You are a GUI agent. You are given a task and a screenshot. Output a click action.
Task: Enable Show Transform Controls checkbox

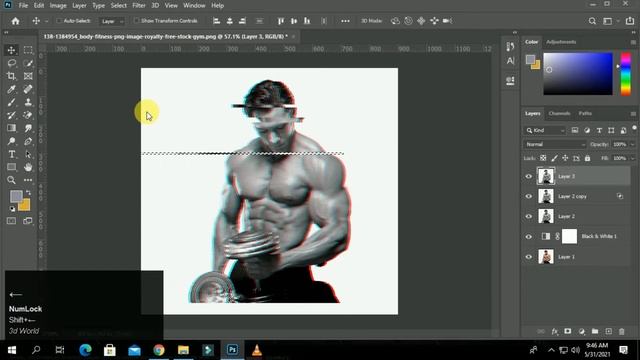[137, 21]
